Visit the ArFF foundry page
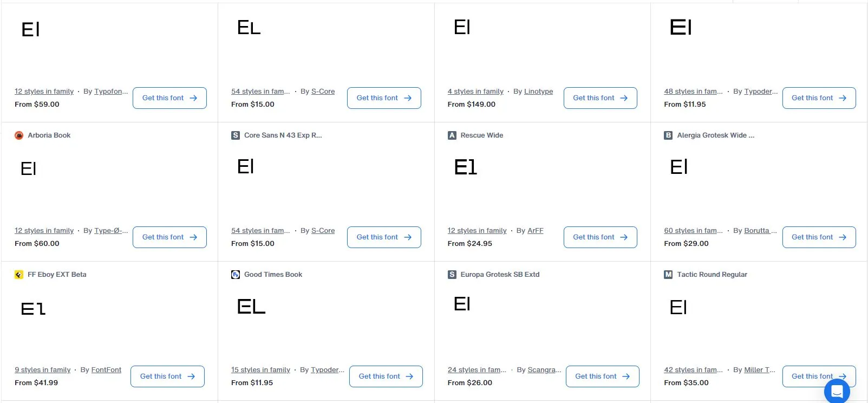 pyautogui.click(x=535, y=231)
